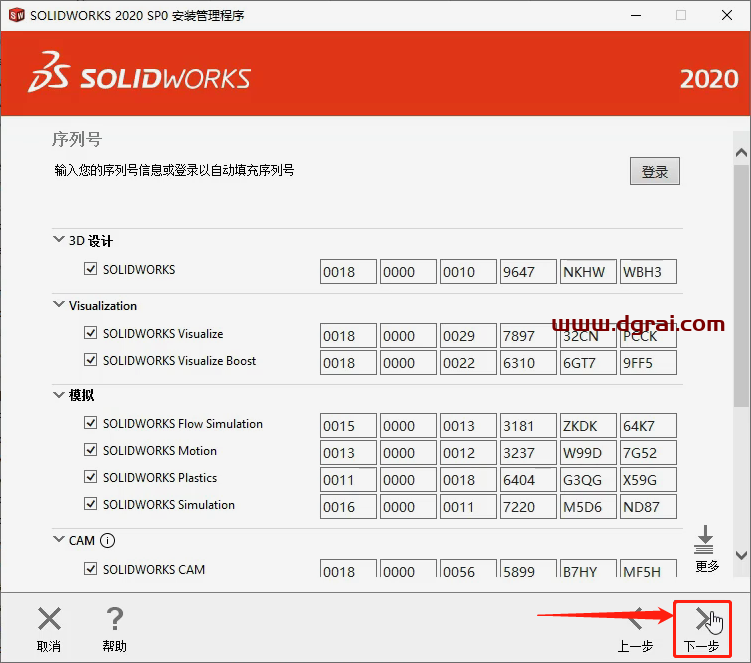Close the installation manager window

[727, 15]
